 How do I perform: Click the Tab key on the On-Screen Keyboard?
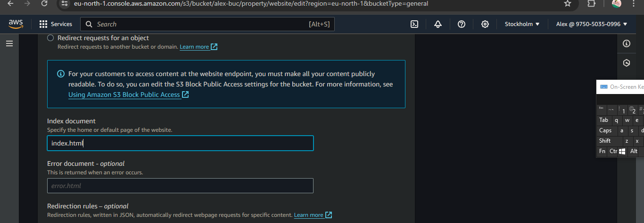(604, 120)
